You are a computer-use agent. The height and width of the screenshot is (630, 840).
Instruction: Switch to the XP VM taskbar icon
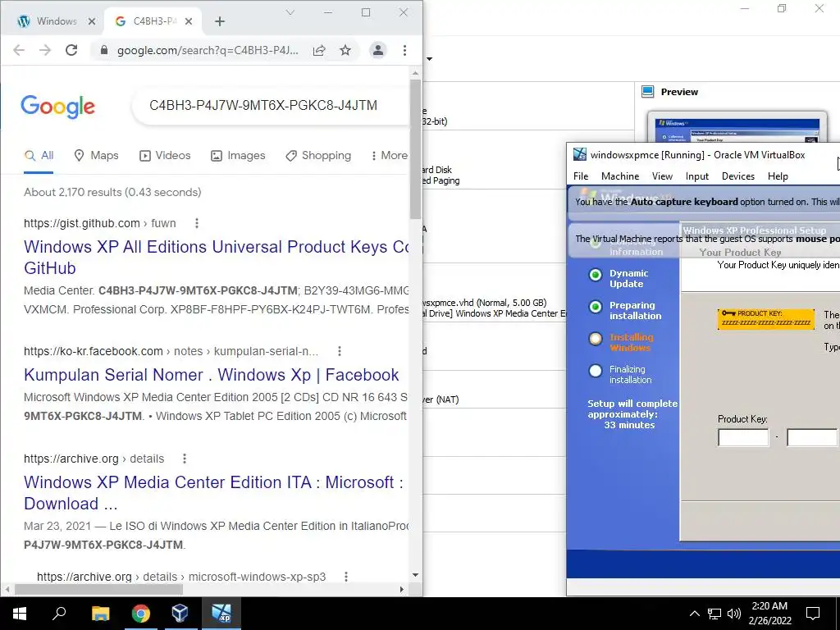(221, 614)
